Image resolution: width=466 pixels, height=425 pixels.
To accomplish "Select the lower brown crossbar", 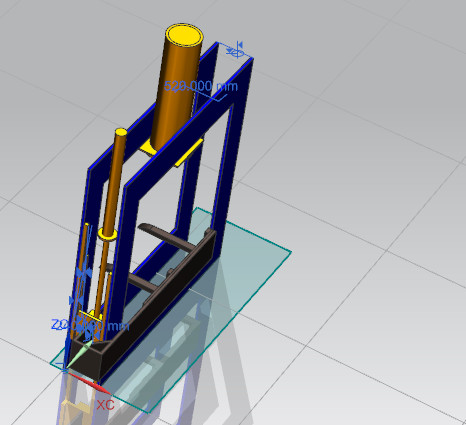I will point(143,283).
